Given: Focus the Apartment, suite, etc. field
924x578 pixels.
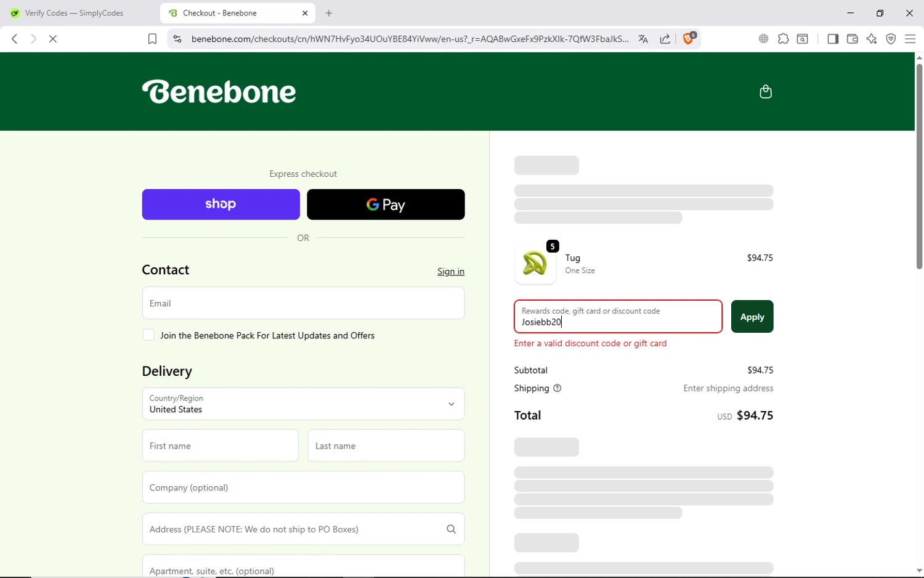Looking at the screenshot, I should (x=303, y=566).
